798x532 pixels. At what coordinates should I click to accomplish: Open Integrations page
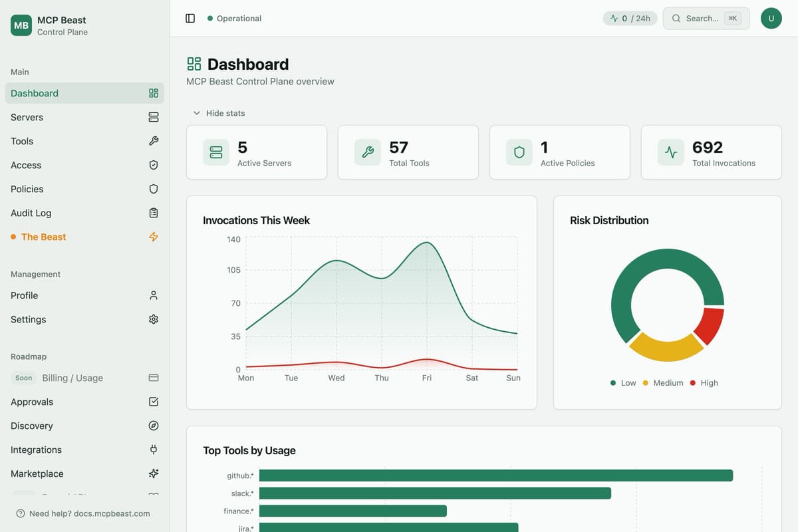84,450
